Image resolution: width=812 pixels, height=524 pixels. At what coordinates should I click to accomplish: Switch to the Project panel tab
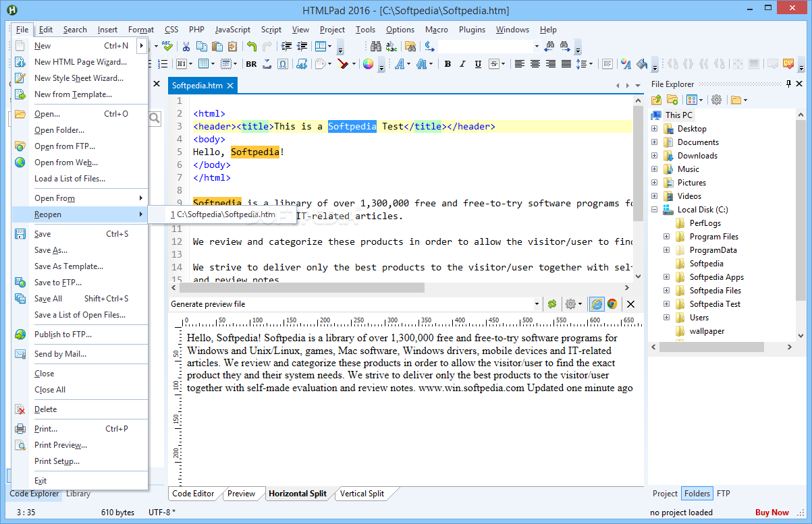665,494
